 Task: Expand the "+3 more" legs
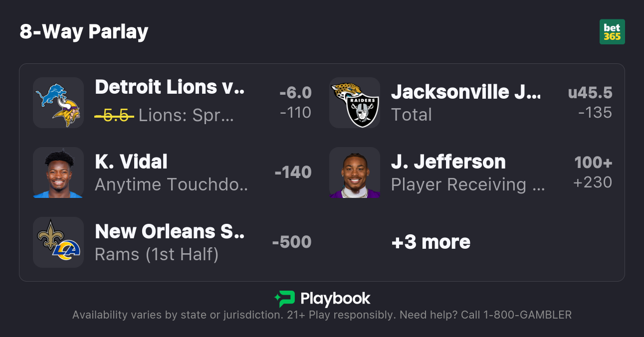click(x=431, y=242)
